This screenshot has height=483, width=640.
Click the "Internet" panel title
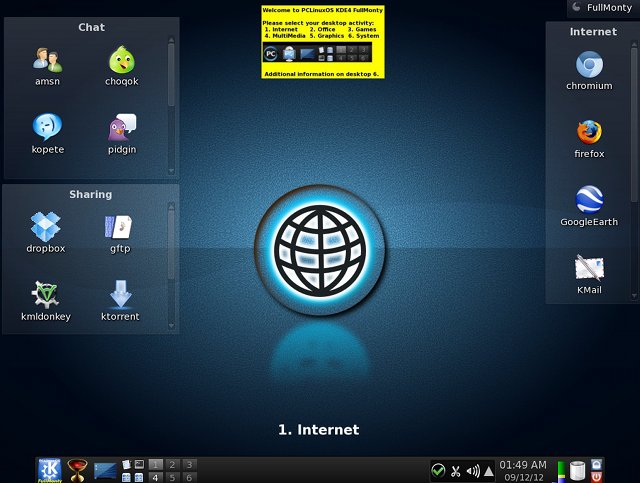pyautogui.click(x=593, y=32)
